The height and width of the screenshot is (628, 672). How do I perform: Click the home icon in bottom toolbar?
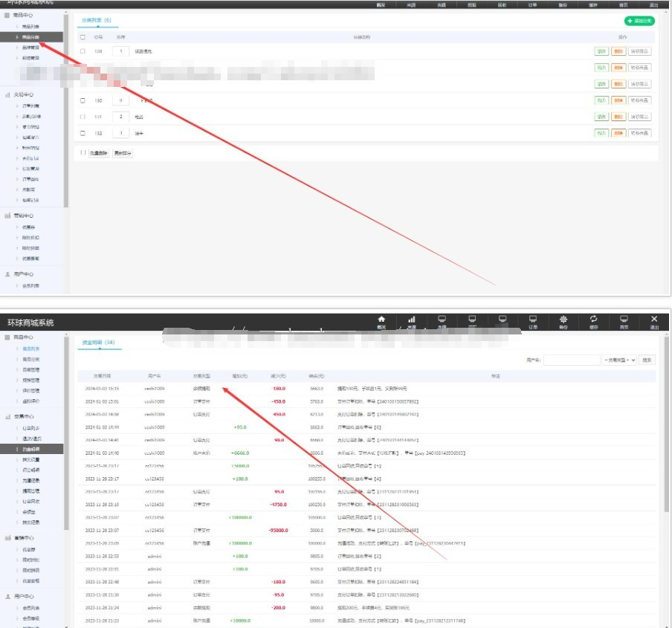pos(381,319)
